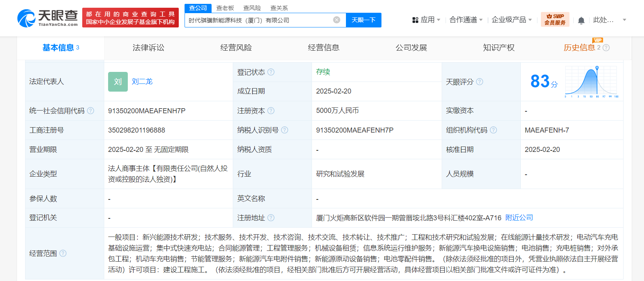This screenshot has width=644, height=281.
Task: Select the 查老板 search tab
Action: point(225,8)
